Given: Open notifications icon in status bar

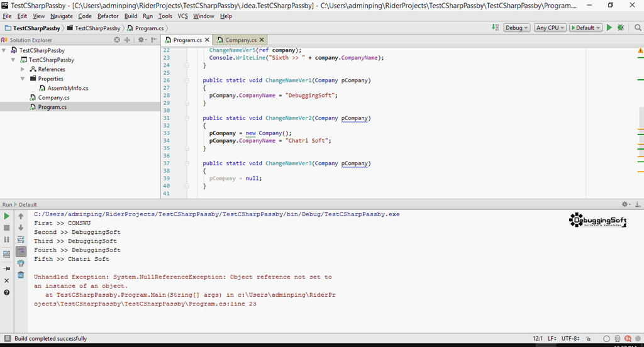Looking at the screenshot, I should point(628,339).
